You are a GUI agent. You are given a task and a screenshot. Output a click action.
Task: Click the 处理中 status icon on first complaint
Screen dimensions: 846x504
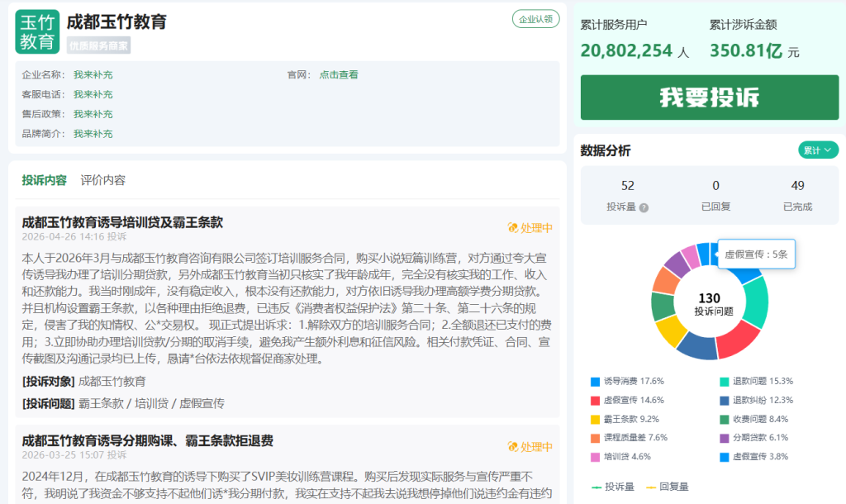(513, 228)
